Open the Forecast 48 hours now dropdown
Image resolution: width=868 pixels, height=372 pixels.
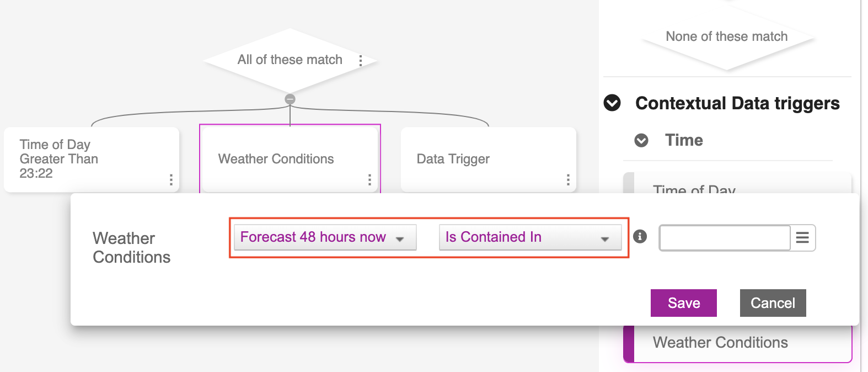click(x=325, y=237)
